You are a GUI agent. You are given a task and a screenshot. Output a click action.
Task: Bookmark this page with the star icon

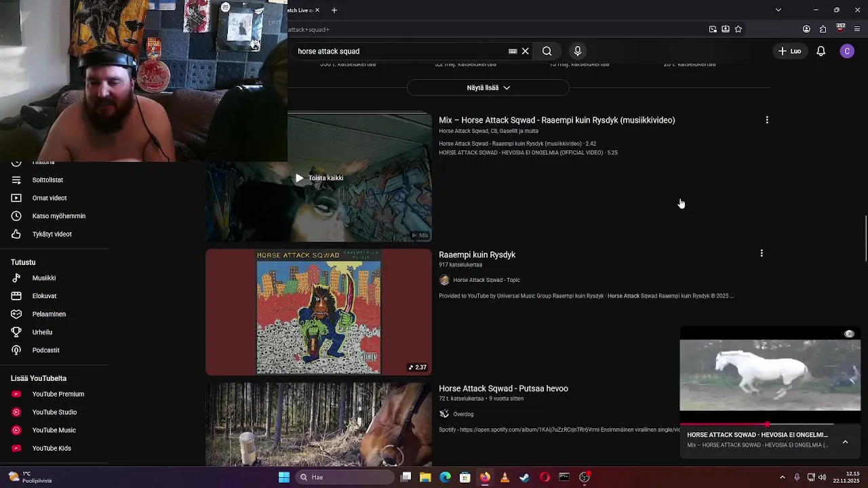[x=738, y=29]
